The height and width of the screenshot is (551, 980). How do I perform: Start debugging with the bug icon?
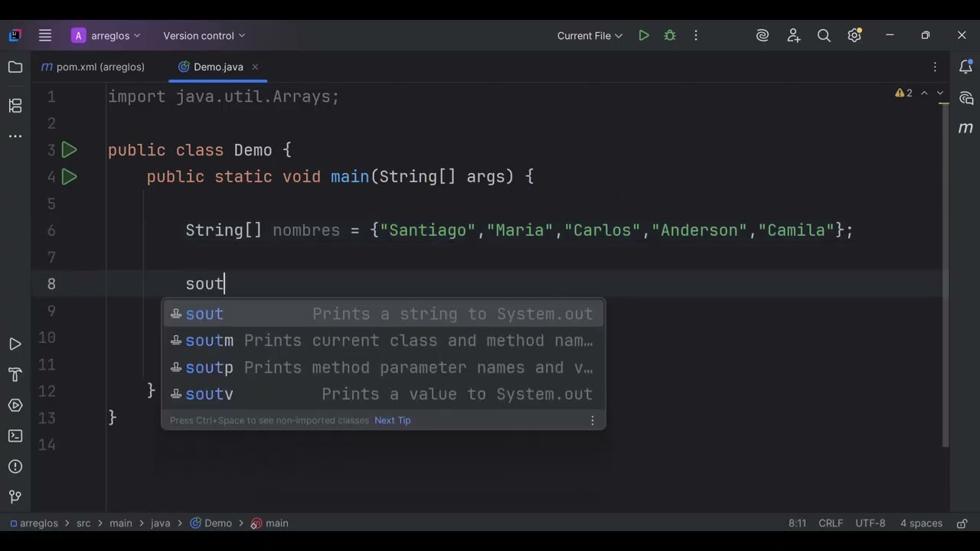(670, 35)
